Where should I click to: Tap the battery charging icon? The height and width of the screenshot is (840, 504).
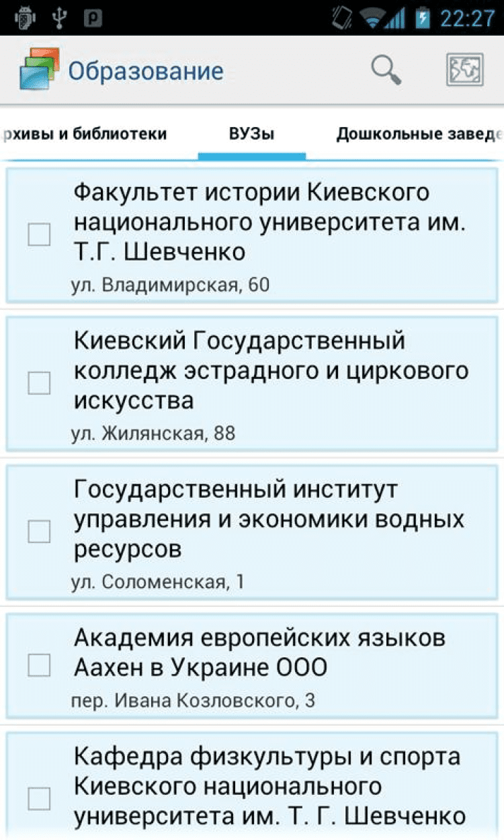423,18
